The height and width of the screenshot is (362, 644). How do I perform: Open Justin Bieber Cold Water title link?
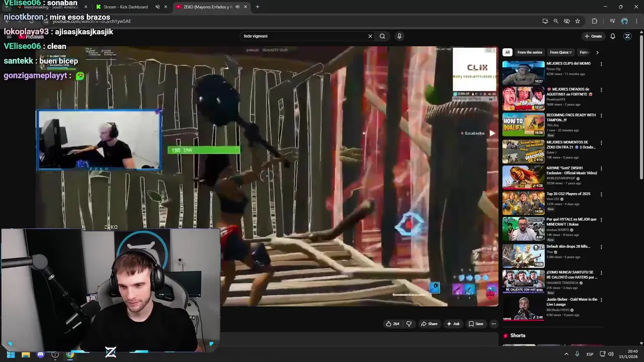(572, 302)
